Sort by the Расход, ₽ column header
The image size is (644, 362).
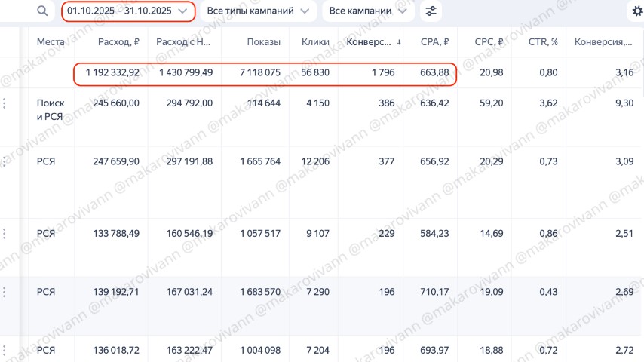tap(118, 42)
